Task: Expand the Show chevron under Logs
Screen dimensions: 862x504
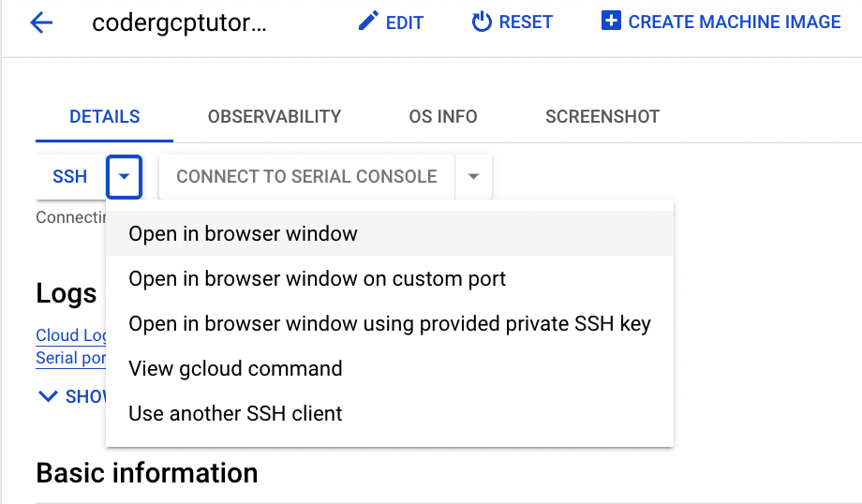Action: tap(49, 396)
